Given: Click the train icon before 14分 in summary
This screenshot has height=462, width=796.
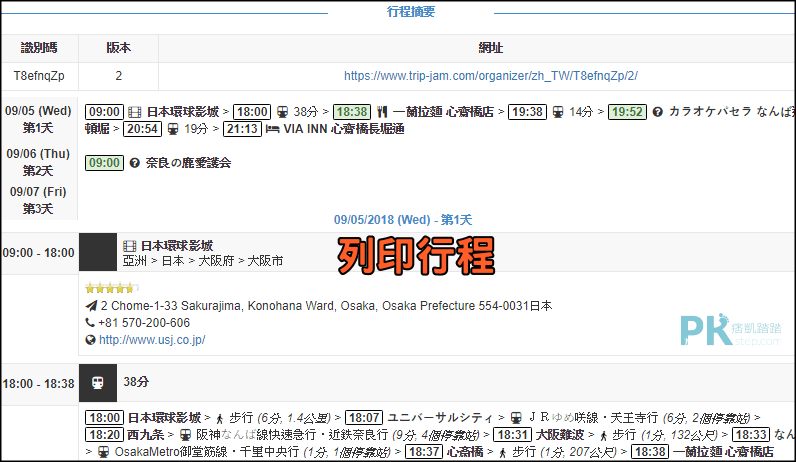Looking at the screenshot, I should tap(557, 112).
